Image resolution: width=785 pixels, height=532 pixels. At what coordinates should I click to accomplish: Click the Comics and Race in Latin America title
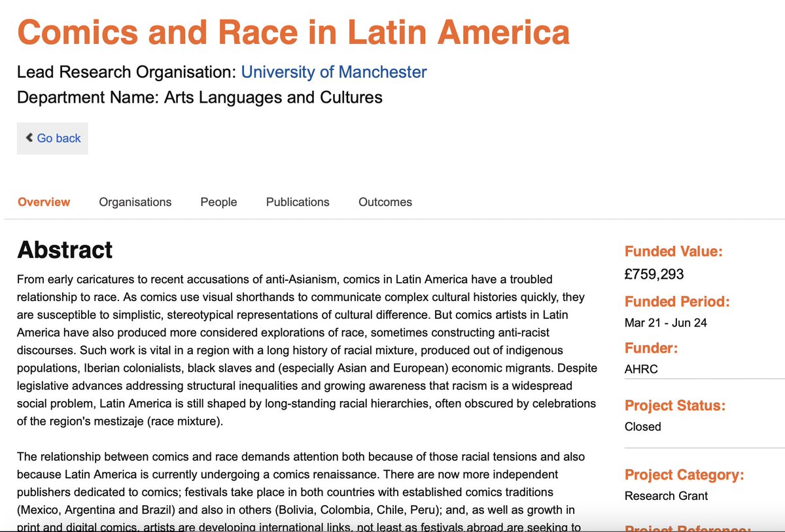[x=293, y=32]
